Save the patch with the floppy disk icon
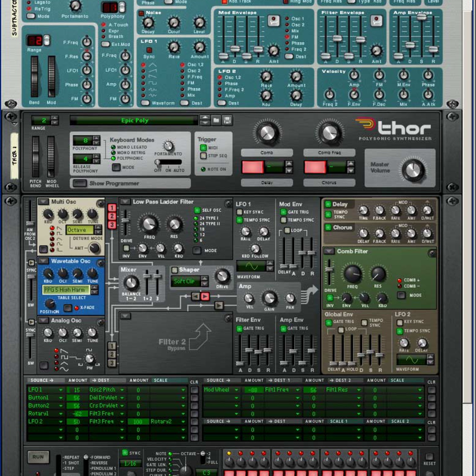 pos(227,120)
